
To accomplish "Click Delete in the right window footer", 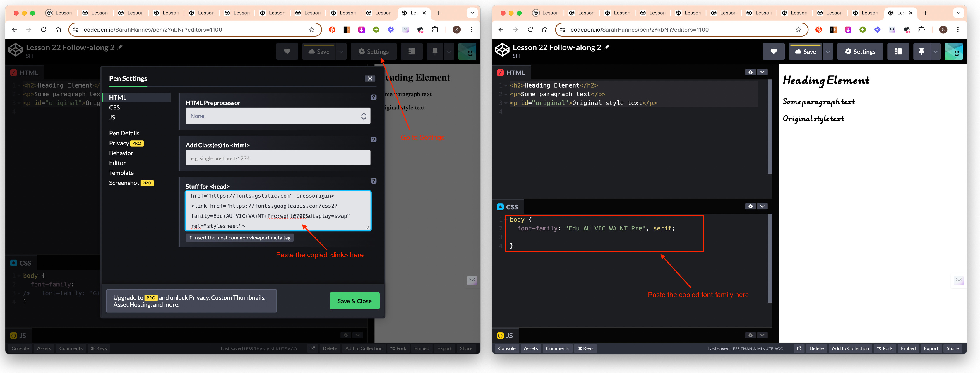I will (x=816, y=348).
